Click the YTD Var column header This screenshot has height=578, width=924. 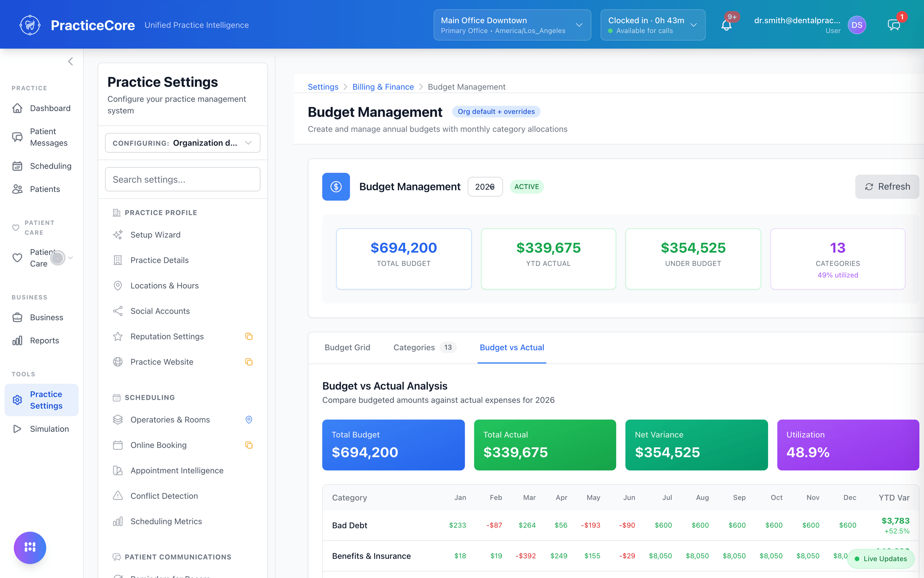pyautogui.click(x=893, y=497)
